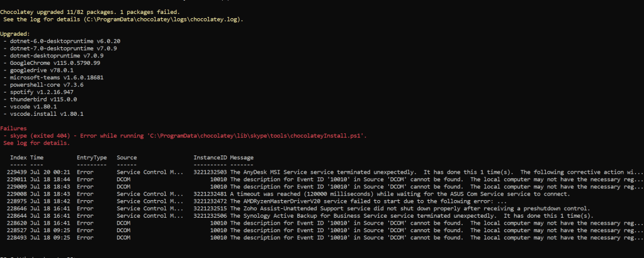
Task: Click the 'Chocolatey upgraded 11/82 packages' summary line
Action: [90, 12]
